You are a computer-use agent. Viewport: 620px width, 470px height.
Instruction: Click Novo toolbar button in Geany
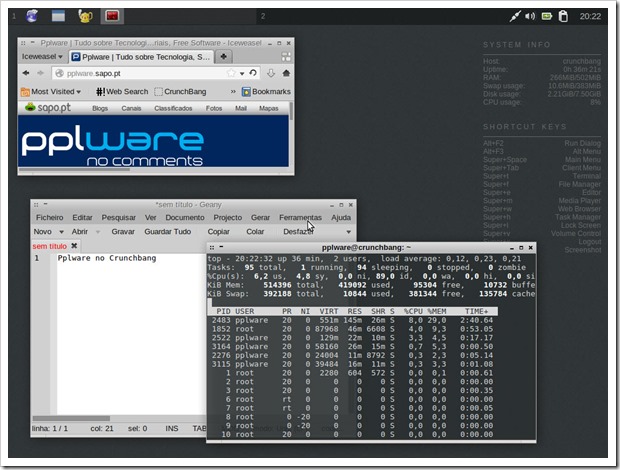pos(43,232)
